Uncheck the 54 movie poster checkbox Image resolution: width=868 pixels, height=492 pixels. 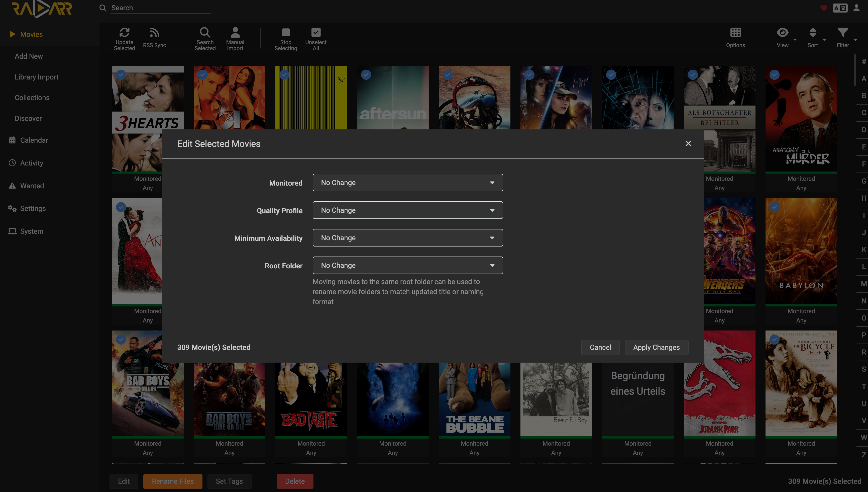202,75
